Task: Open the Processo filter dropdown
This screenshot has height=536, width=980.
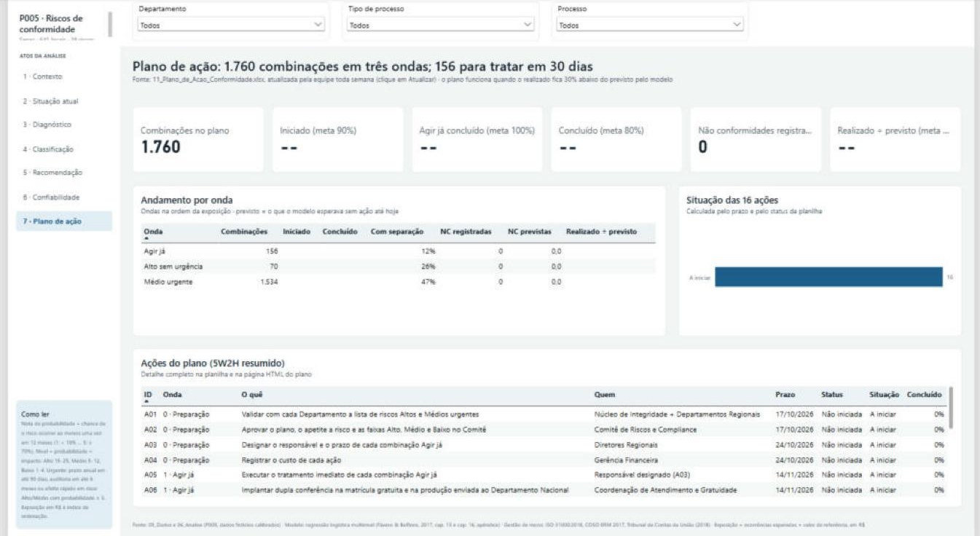Action: click(x=651, y=25)
